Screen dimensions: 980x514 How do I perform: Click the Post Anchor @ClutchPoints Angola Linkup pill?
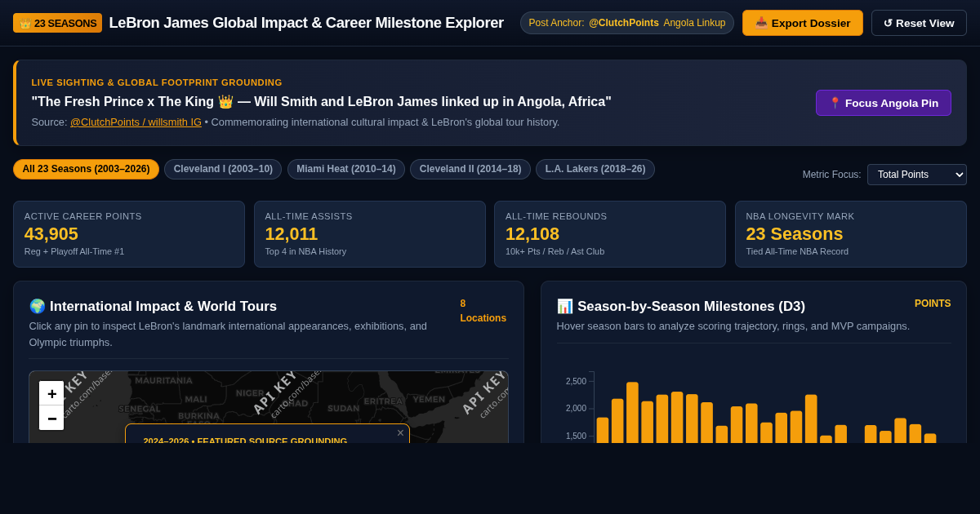tap(627, 23)
